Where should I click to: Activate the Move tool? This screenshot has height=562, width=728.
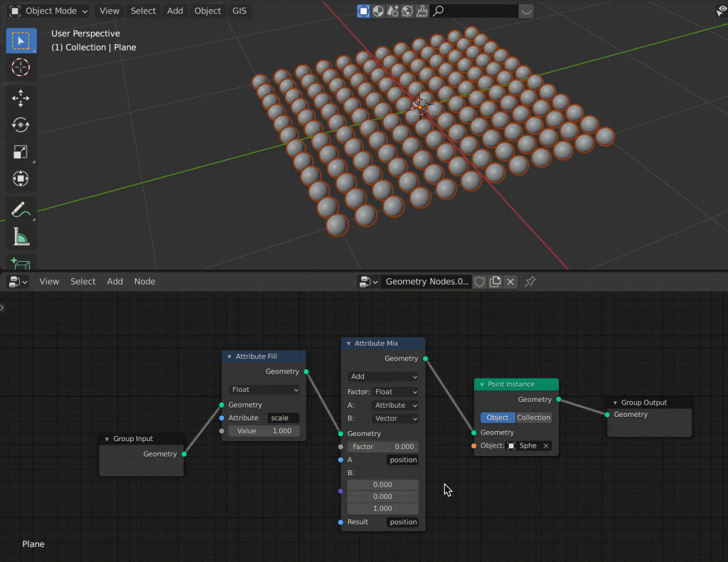21,97
